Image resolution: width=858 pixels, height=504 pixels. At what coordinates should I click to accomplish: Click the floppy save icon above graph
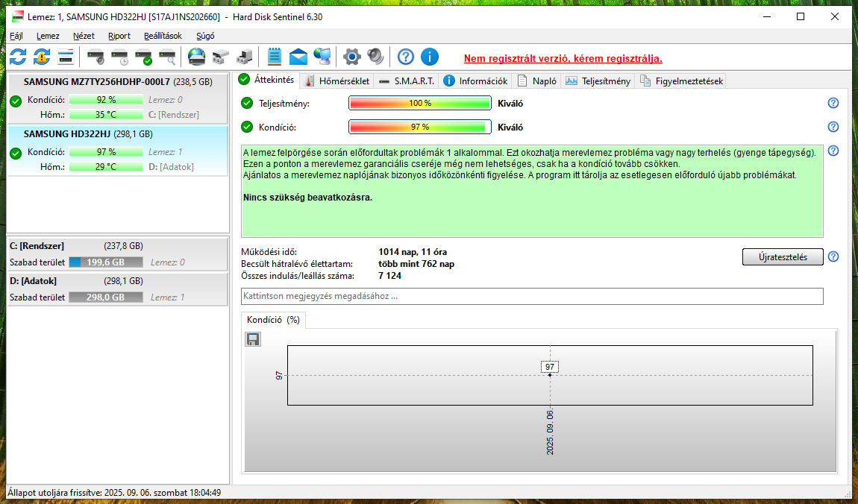[253, 339]
